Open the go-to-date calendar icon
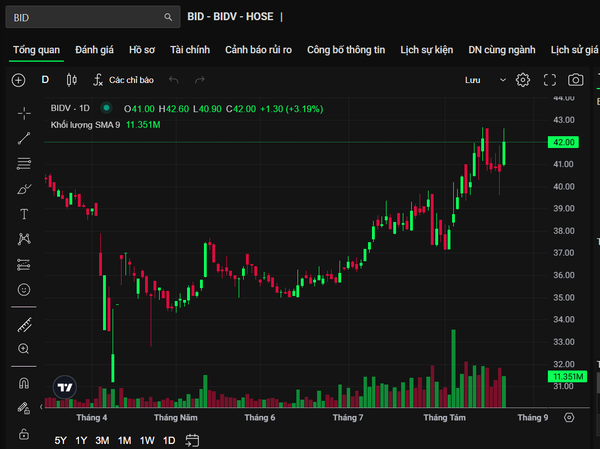600x449 pixels. [x=192, y=441]
